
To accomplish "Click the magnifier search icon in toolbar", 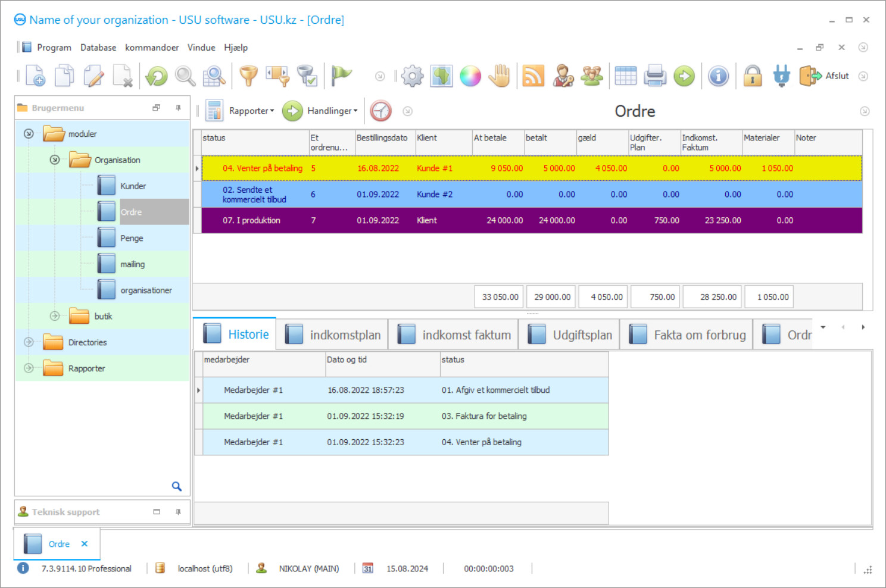I will [x=185, y=76].
